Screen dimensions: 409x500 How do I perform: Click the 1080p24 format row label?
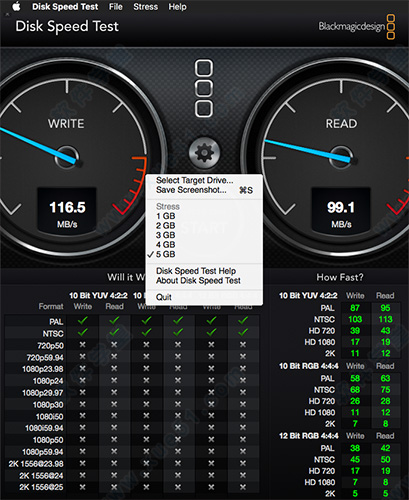(x=48, y=381)
